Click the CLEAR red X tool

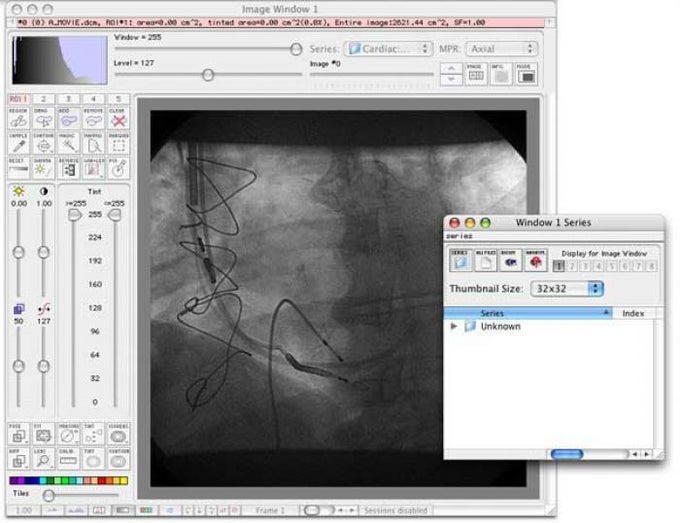(118, 118)
